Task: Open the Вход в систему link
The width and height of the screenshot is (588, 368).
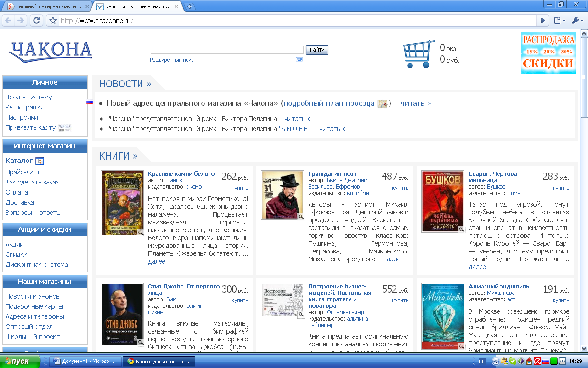Action: pos(29,97)
